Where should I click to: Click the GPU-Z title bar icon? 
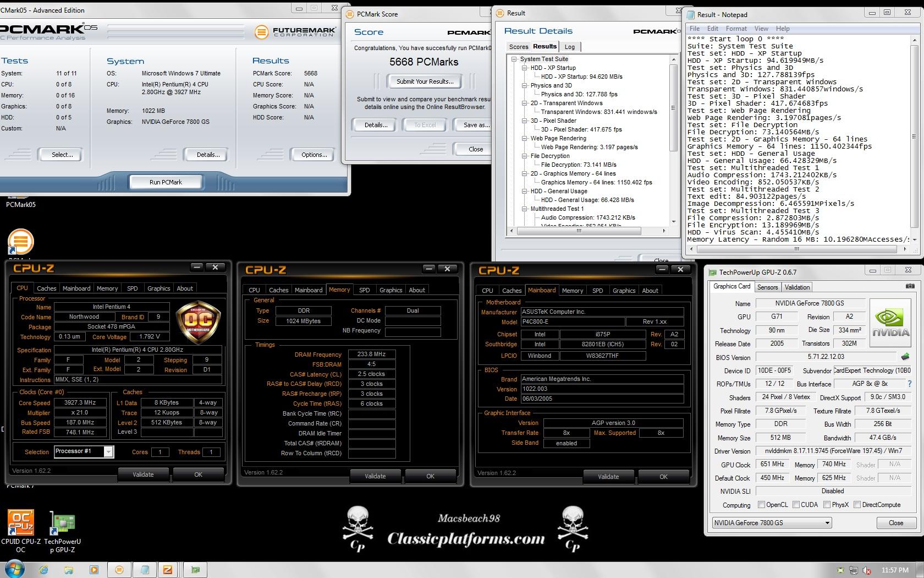(x=713, y=272)
